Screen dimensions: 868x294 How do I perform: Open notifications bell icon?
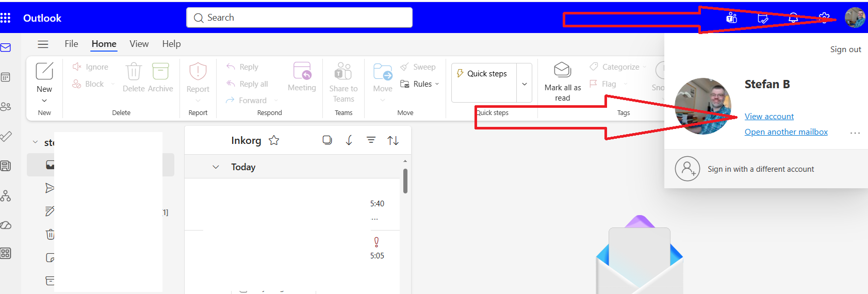click(x=793, y=18)
